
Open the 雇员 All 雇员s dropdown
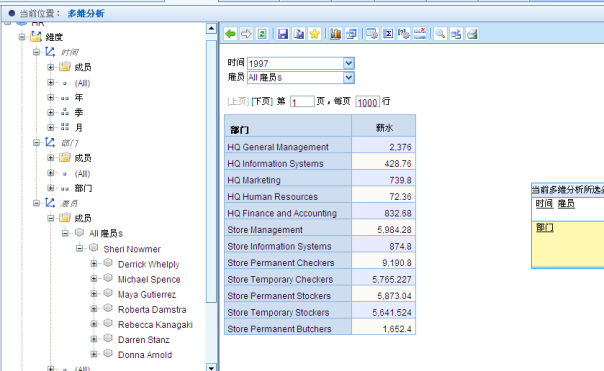(349, 77)
